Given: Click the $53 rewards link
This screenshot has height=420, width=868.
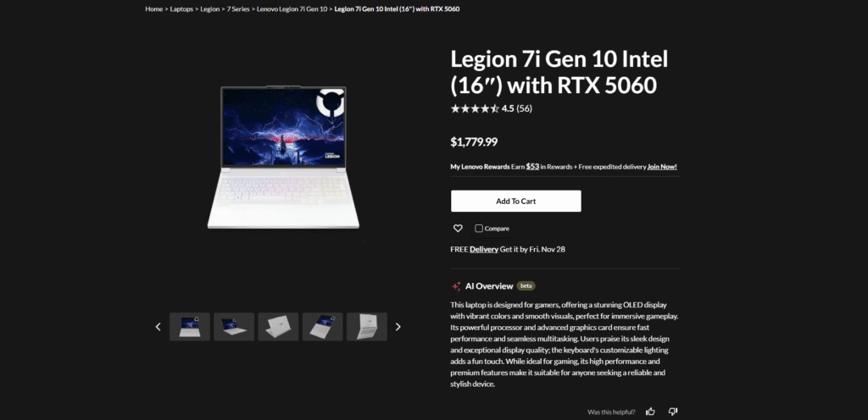Looking at the screenshot, I should 532,166.
